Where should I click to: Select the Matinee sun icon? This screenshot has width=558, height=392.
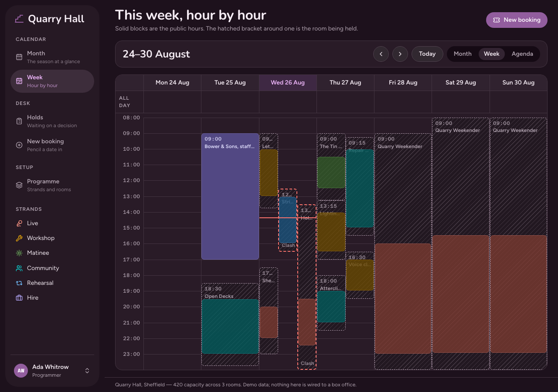pyautogui.click(x=19, y=253)
